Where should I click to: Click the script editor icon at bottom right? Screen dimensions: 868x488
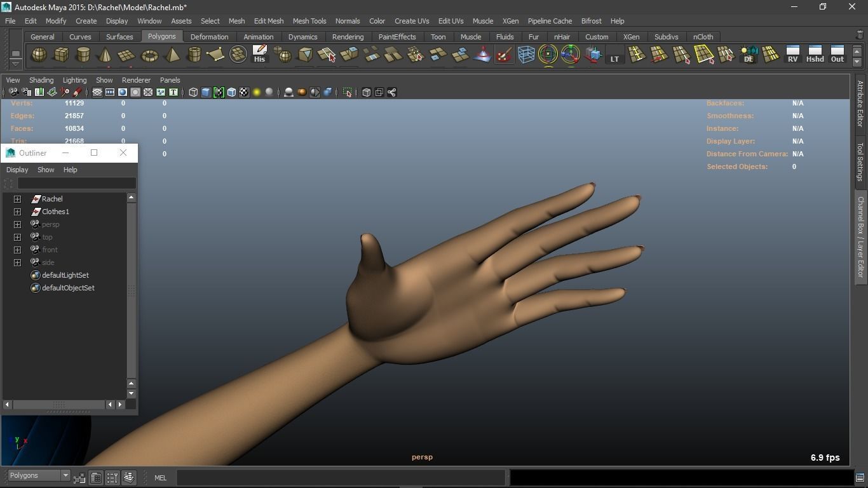pos(860,477)
